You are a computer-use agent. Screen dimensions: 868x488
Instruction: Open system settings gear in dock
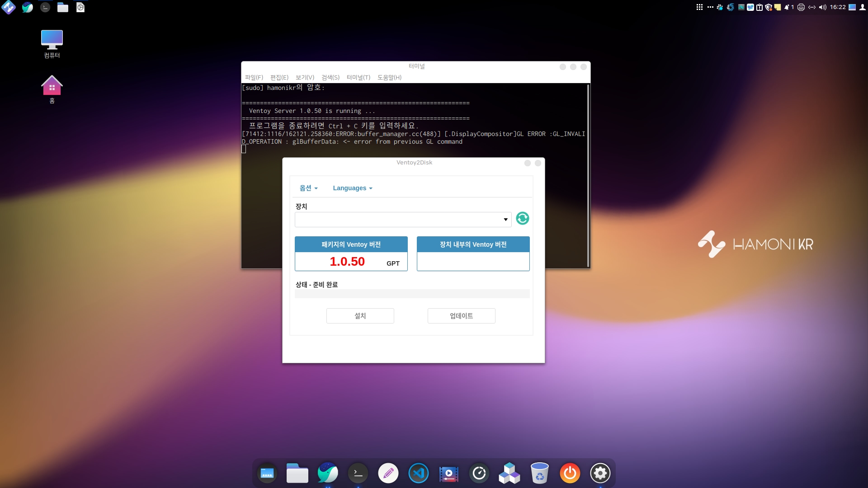[600, 473]
